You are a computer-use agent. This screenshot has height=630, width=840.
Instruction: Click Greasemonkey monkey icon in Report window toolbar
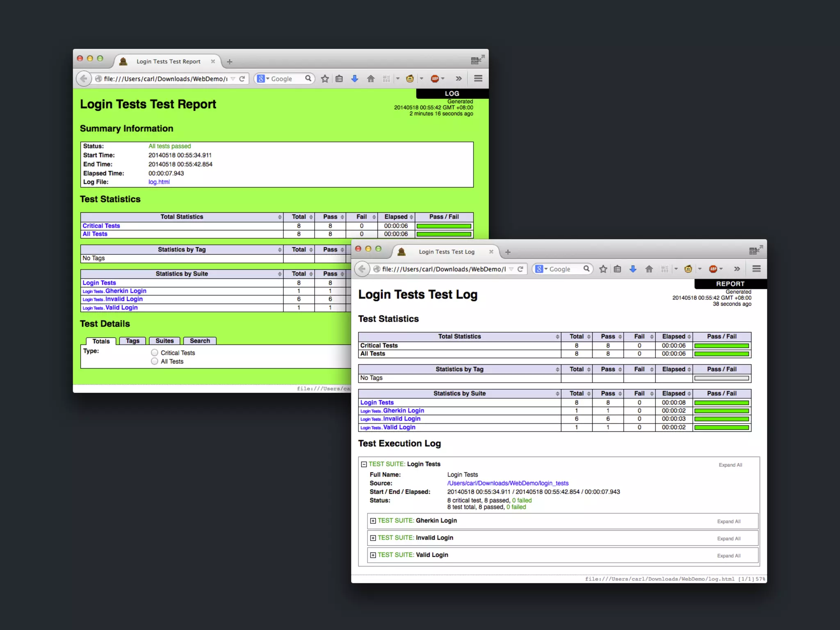410,79
